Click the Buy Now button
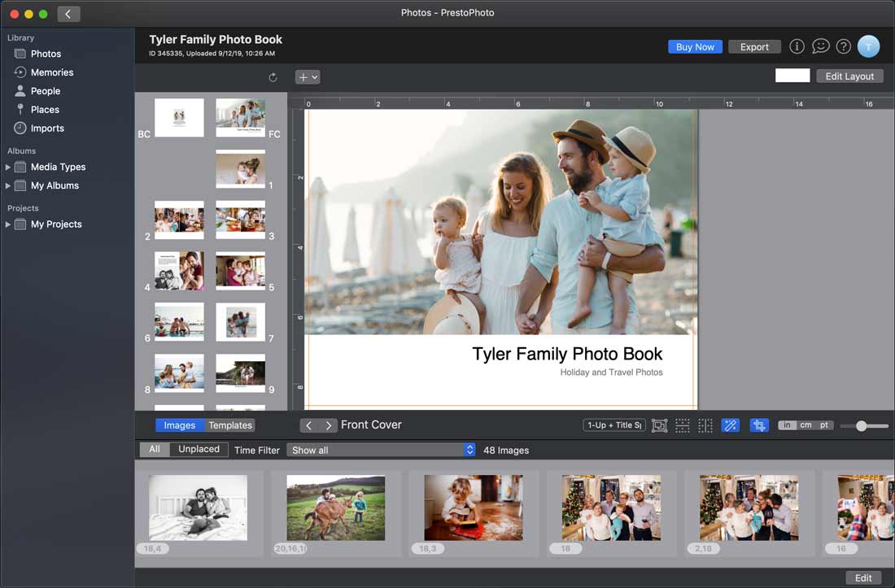 [x=695, y=47]
